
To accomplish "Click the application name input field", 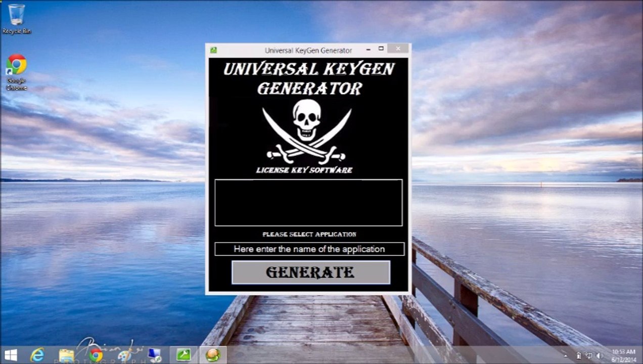I will coord(309,249).
